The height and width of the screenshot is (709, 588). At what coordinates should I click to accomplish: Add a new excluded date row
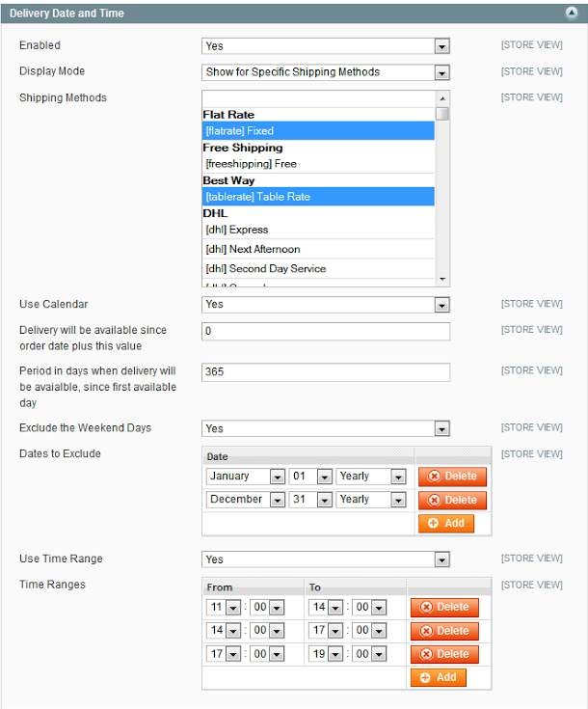445,523
